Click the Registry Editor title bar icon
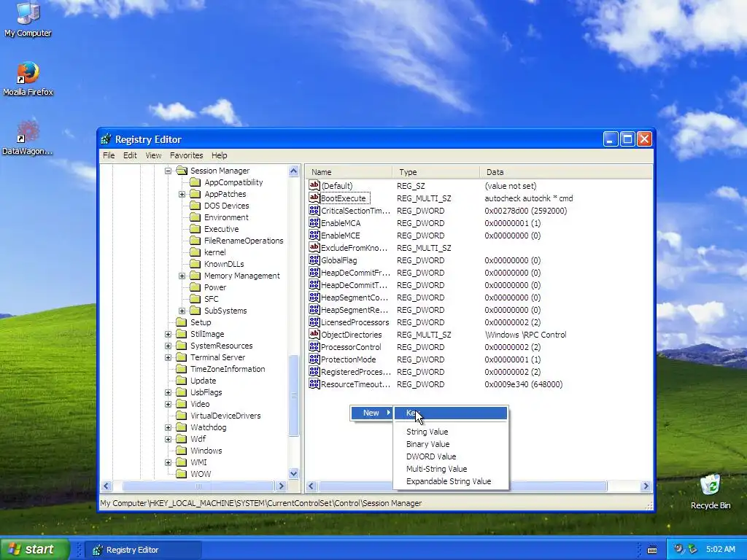This screenshot has width=747, height=560. (107, 139)
